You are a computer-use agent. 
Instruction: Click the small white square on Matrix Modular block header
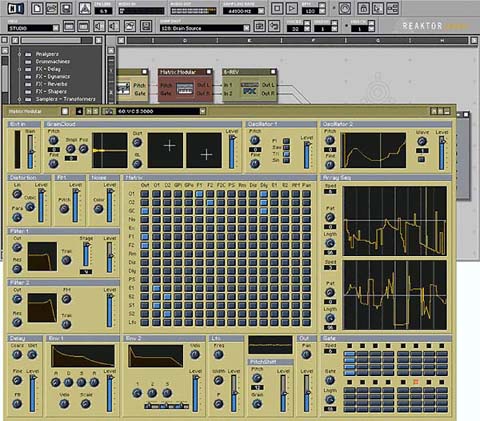[209, 72]
